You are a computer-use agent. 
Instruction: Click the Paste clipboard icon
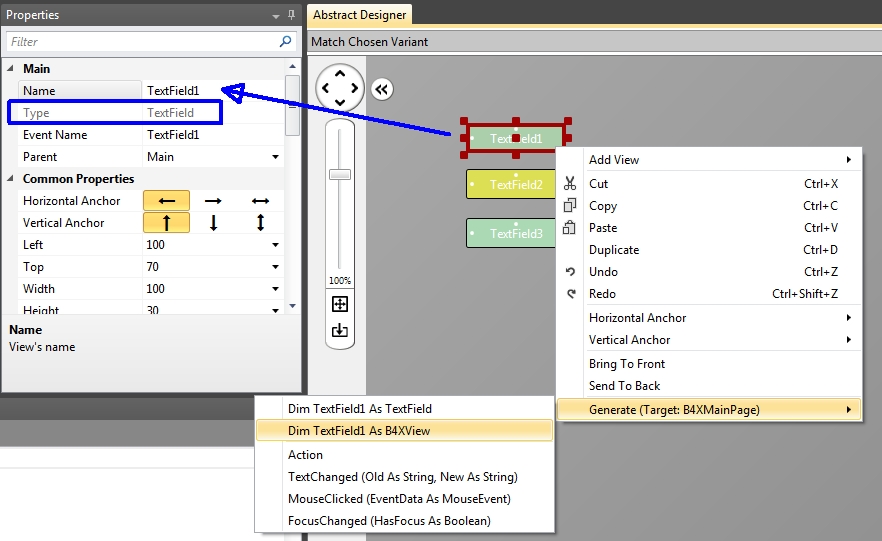[x=570, y=227]
